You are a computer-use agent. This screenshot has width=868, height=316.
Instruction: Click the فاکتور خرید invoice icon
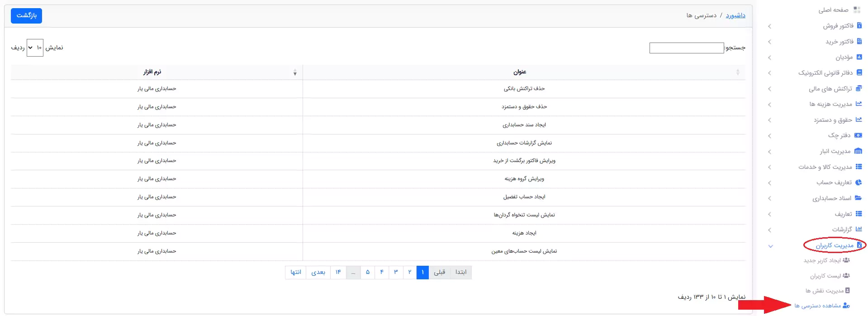pos(859,41)
